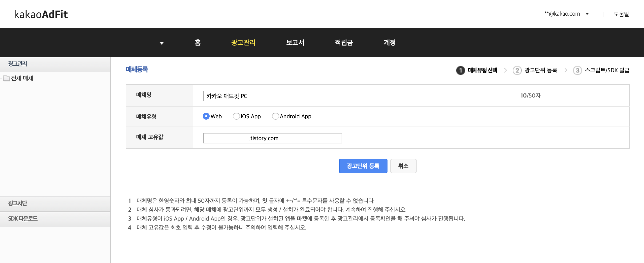Click the 매체유형 row label
The height and width of the screenshot is (263, 644).
tap(146, 117)
